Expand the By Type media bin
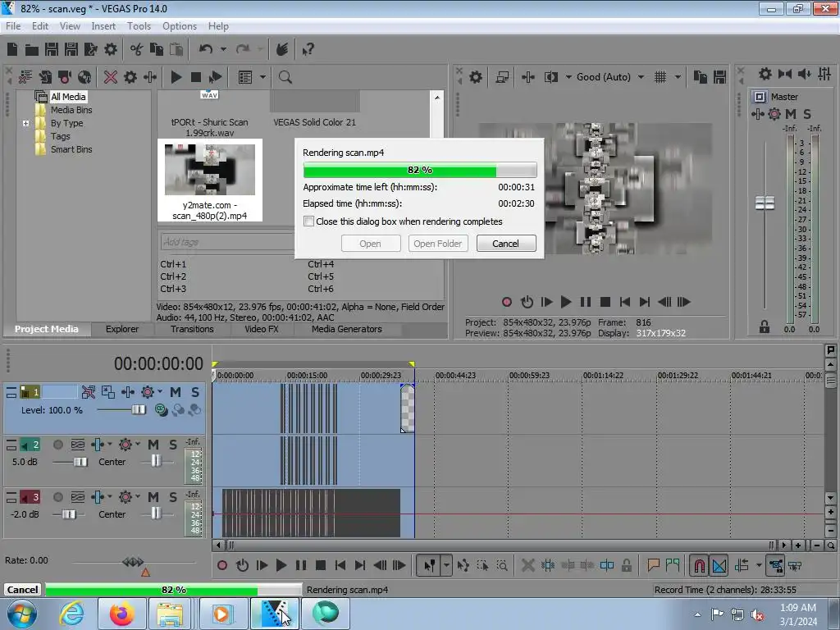 coord(25,123)
